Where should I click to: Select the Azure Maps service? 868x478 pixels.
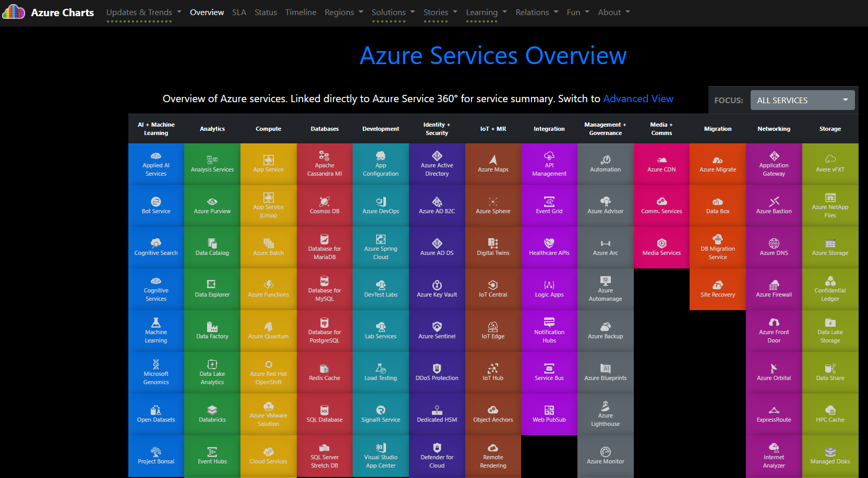tap(493, 163)
